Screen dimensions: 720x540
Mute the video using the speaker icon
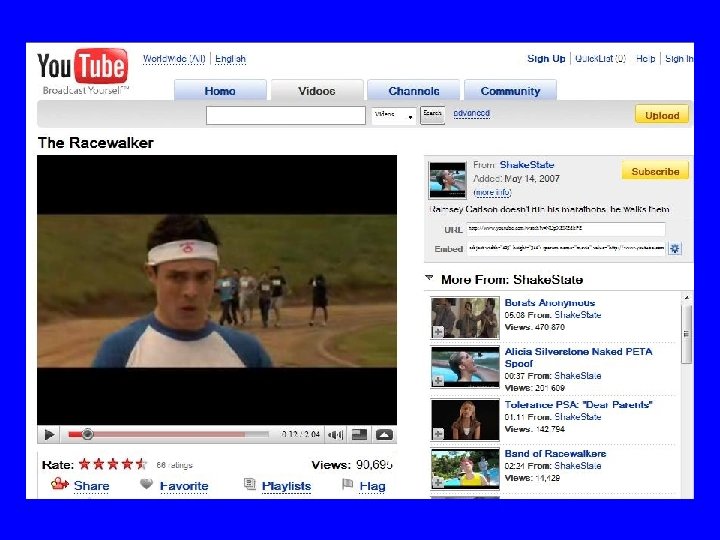click(336, 434)
